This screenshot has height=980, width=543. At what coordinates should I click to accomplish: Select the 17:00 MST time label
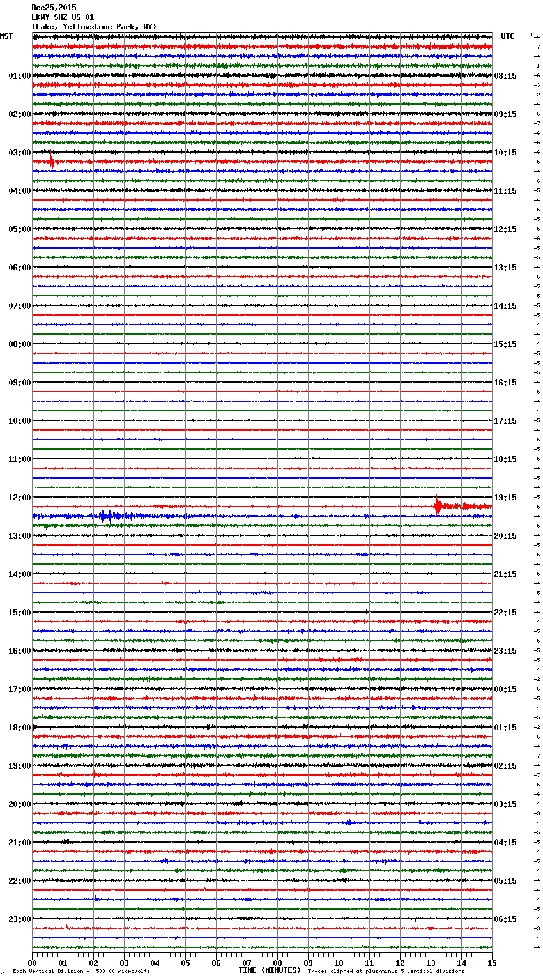19,689
